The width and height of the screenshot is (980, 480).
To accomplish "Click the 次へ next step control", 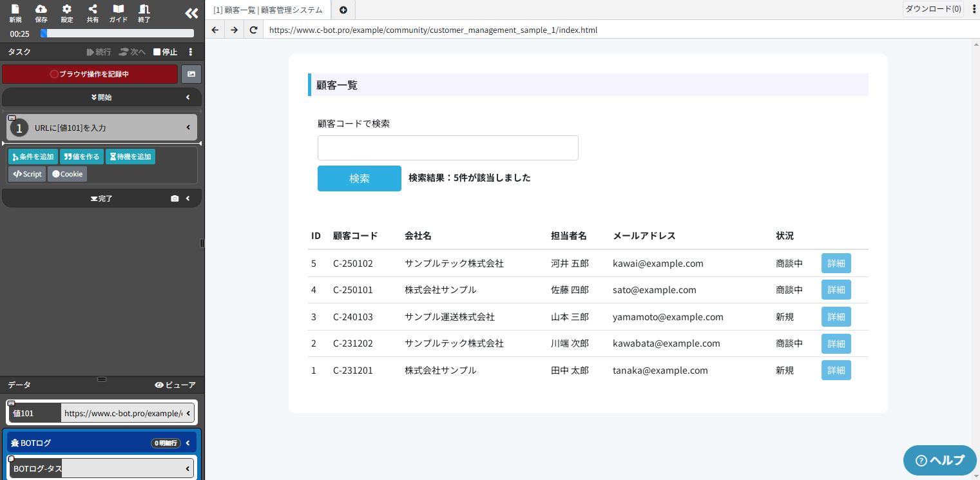I will 132,52.
